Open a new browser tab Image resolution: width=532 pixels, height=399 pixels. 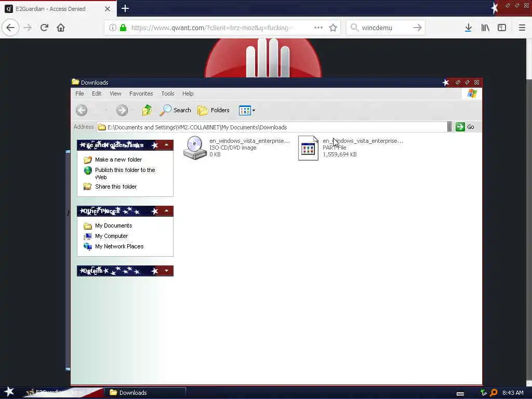125,8
